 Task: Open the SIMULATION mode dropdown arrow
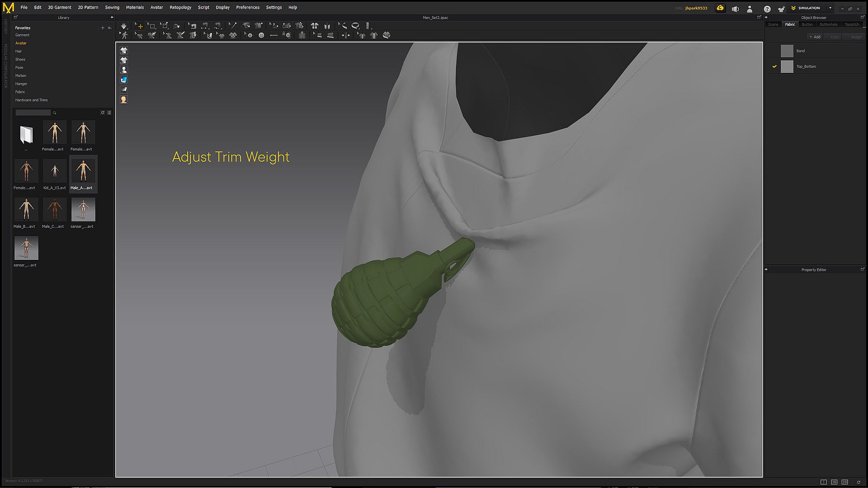click(830, 8)
